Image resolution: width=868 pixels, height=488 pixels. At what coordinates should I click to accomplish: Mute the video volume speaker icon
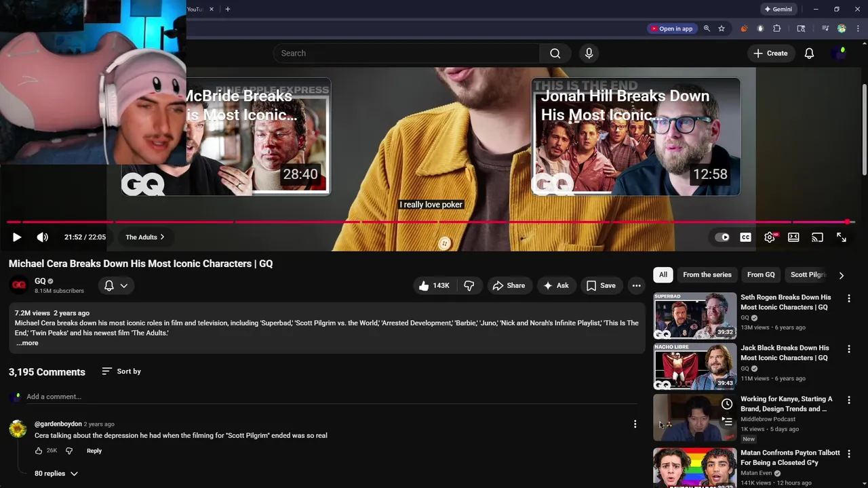coord(42,237)
